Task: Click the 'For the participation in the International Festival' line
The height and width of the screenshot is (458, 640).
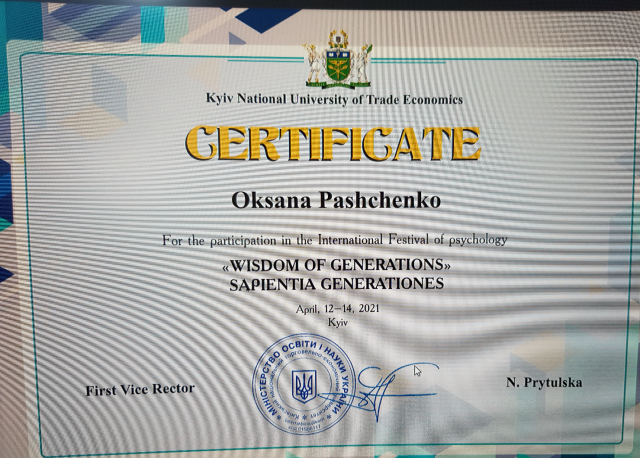Action: [335, 240]
